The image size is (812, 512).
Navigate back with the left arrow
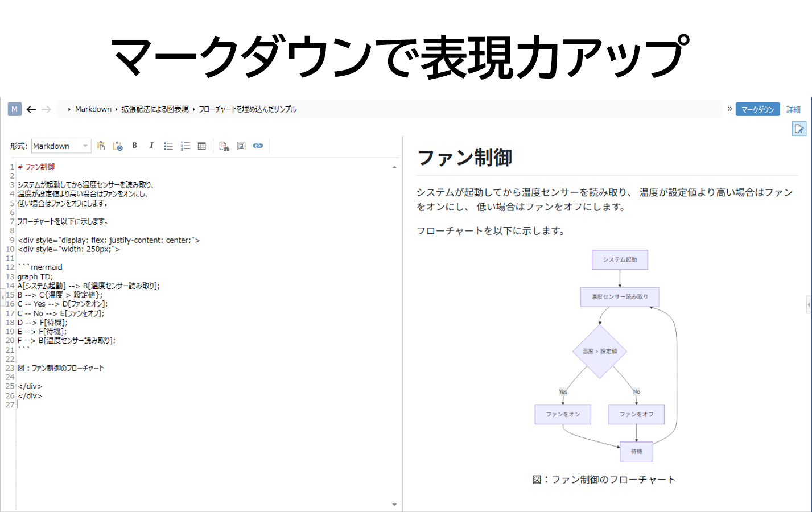[x=31, y=109]
